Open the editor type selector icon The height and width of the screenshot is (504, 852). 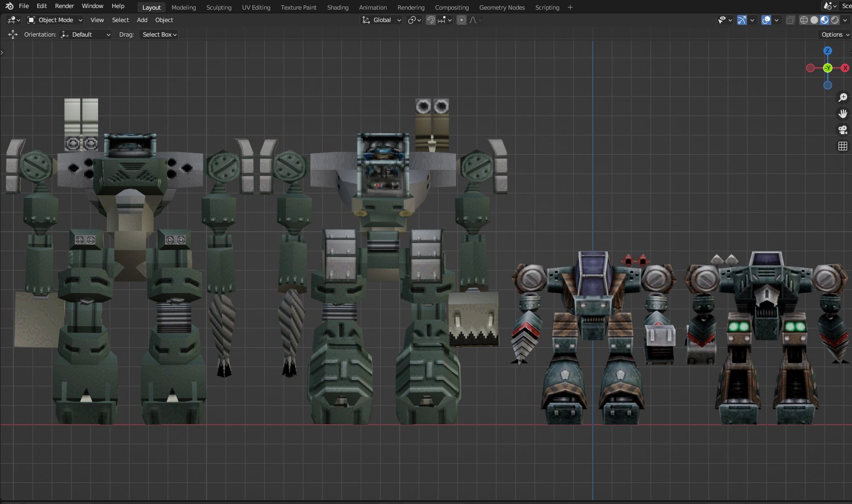(x=13, y=20)
